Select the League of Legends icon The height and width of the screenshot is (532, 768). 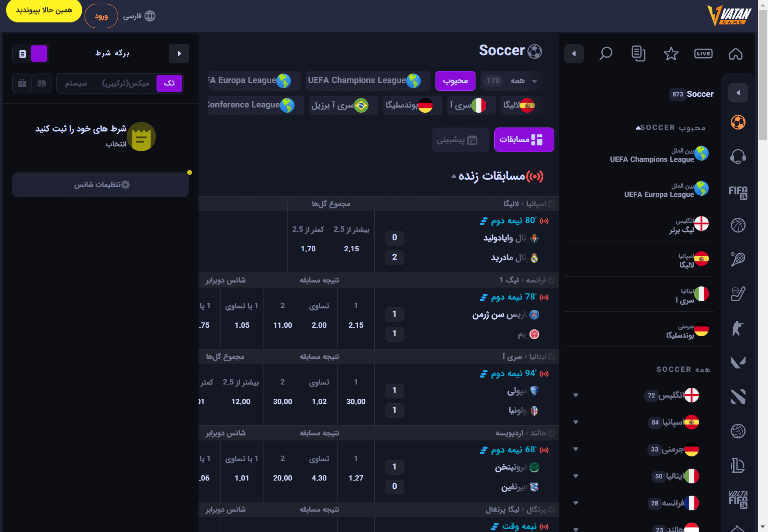[x=738, y=465]
